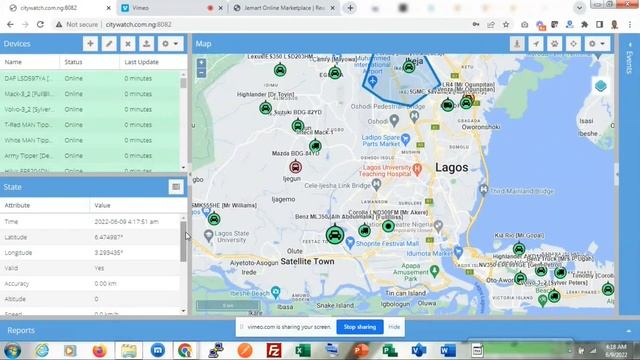Open the Chrome tab search chevron
This screenshot has height=360, width=640.
click(x=579, y=8)
